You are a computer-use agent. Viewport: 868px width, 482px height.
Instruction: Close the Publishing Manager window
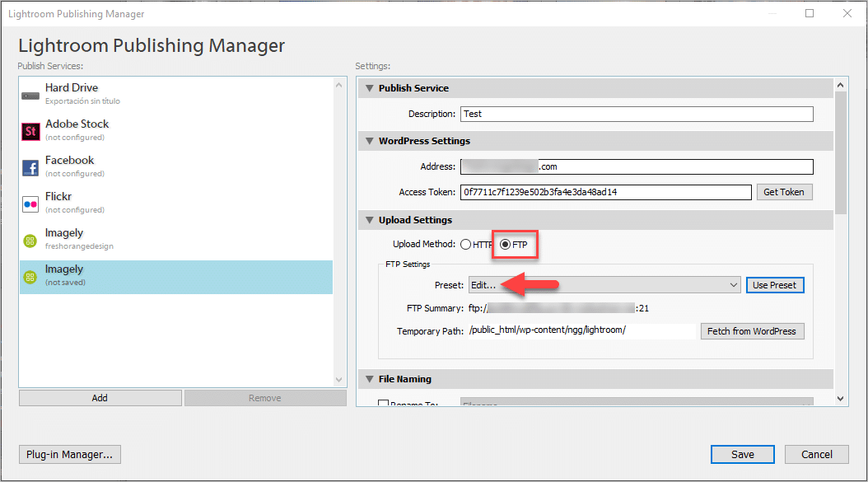coord(847,13)
